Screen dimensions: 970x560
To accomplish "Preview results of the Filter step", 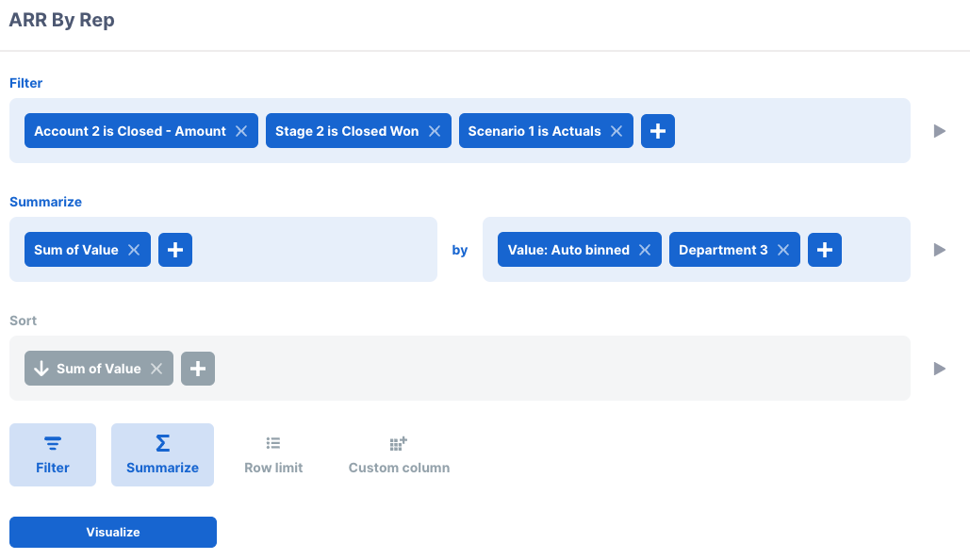I will tap(939, 131).
